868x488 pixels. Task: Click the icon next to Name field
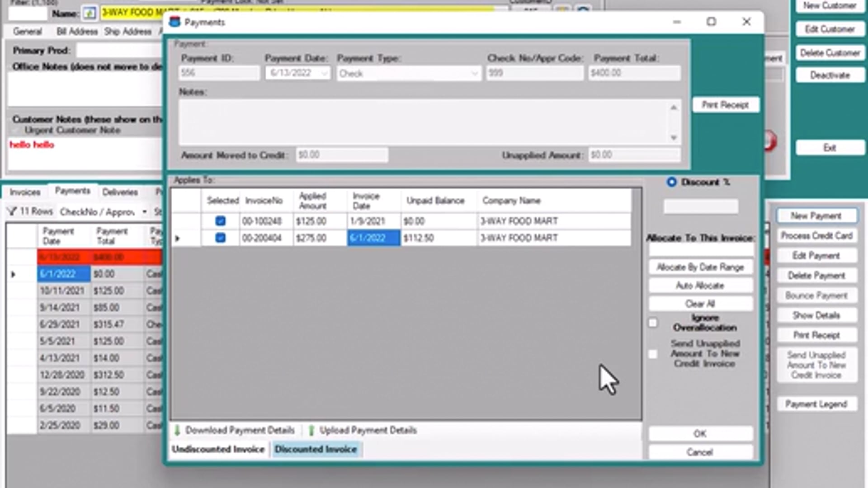[x=90, y=13]
